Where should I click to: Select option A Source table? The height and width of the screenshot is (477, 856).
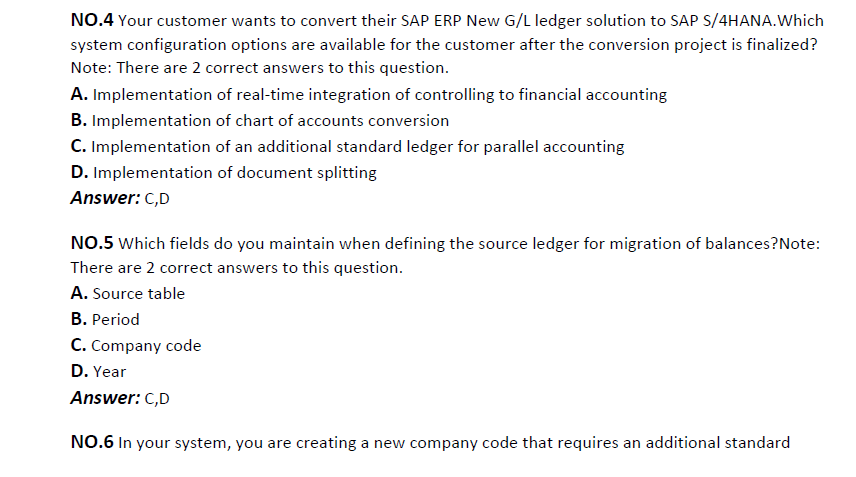click(128, 294)
